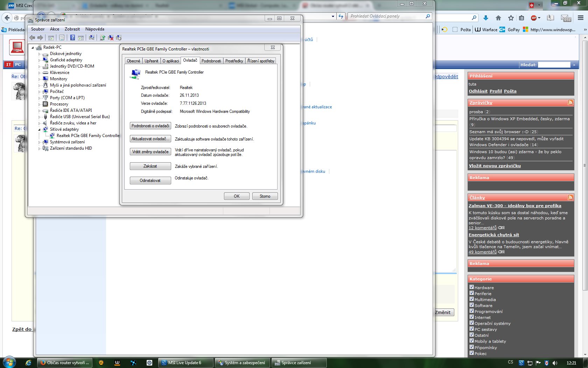Viewport: 588px width, 368px height.
Task: Expand the Monitory tree node
Action: (39, 79)
